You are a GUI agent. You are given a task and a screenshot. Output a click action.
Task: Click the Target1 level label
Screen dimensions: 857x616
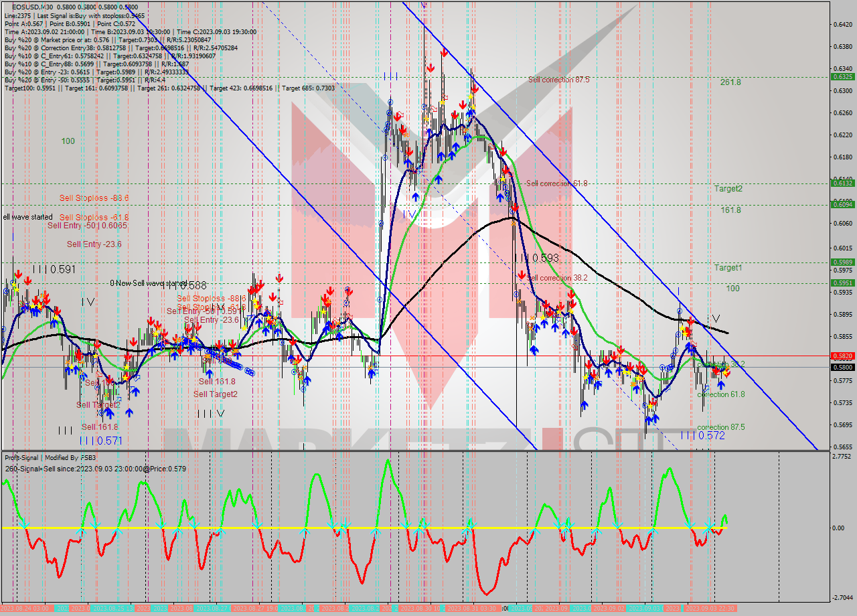coord(728,268)
